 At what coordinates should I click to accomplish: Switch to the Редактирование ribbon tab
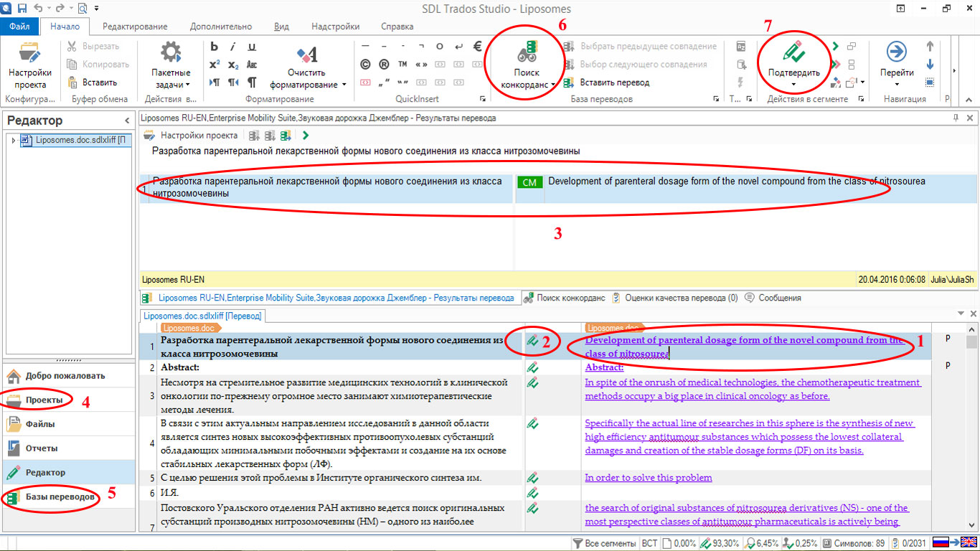coord(135,27)
